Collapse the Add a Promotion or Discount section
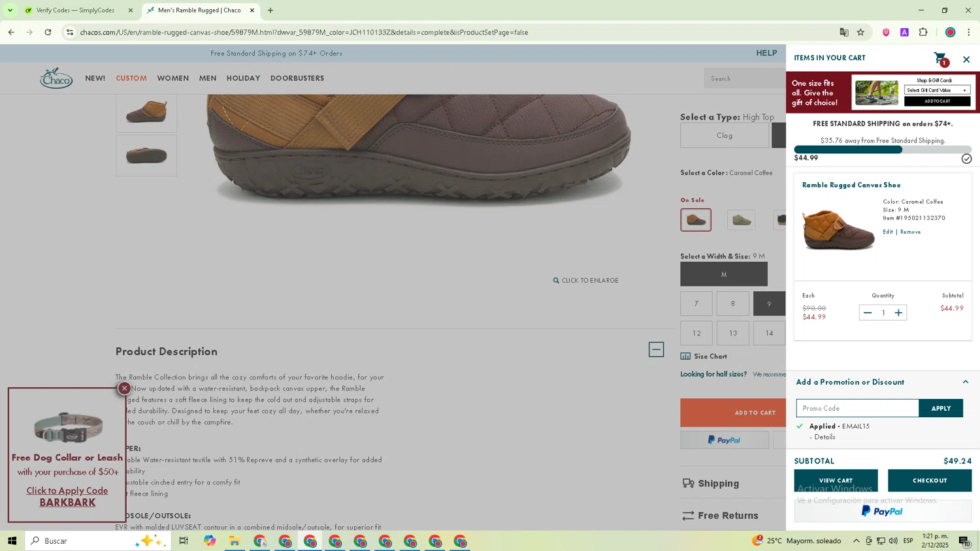Screen dimensions: 980x551 pyautogui.click(x=966, y=382)
